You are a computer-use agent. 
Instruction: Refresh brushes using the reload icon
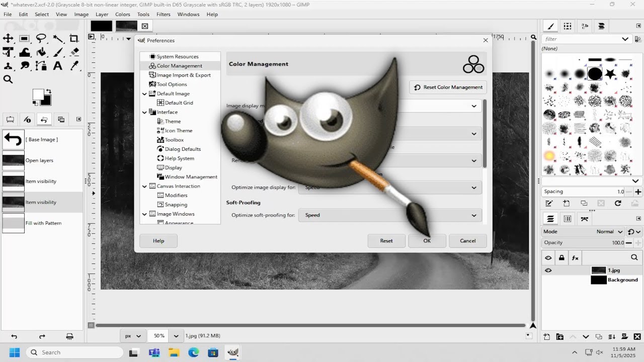pyautogui.click(x=618, y=203)
